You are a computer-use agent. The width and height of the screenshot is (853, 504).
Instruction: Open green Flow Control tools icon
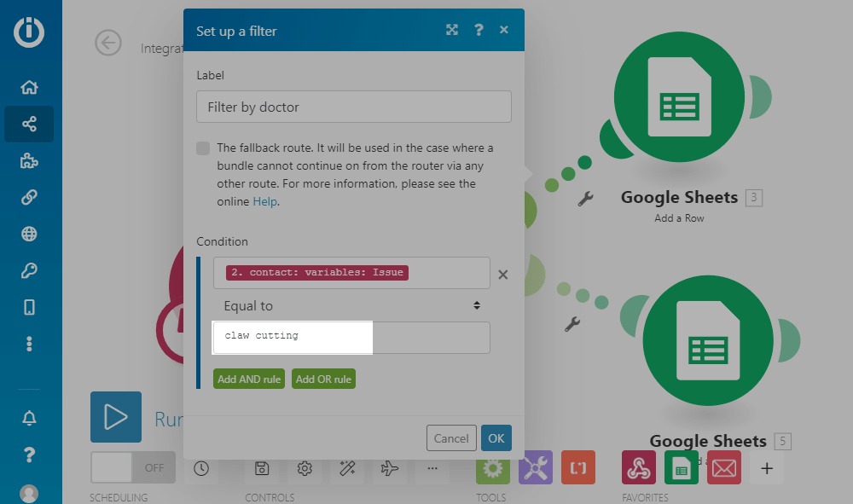493,467
